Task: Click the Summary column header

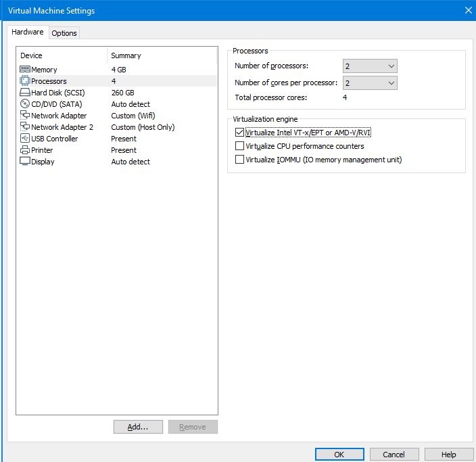Action: pos(126,55)
